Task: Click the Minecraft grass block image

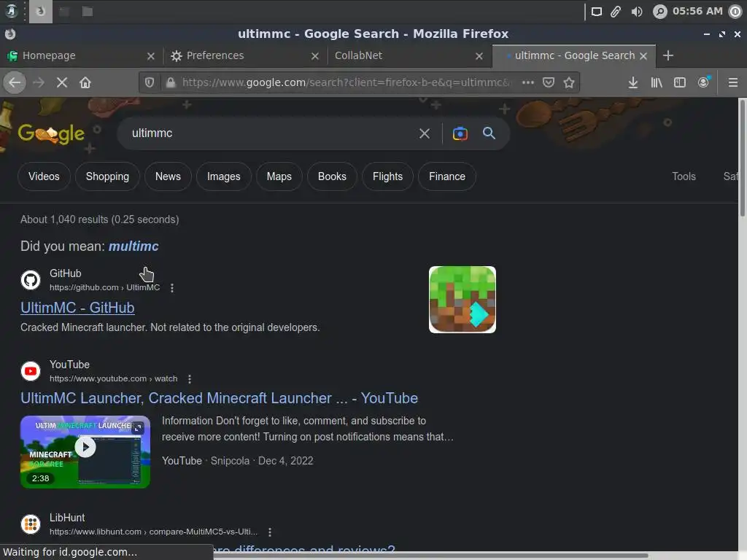Action: pyautogui.click(x=462, y=300)
